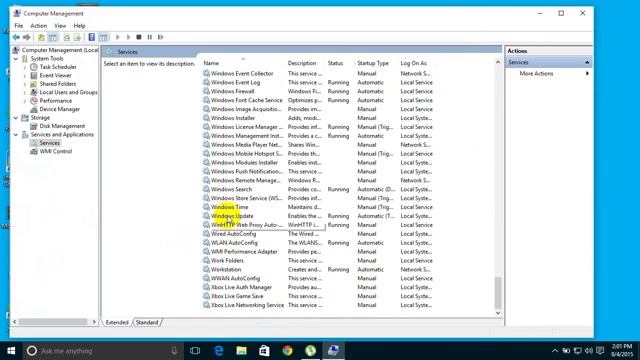Select WMI Control in the tree
This screenshot has height=360, width=640.
(x=56, y=151)
